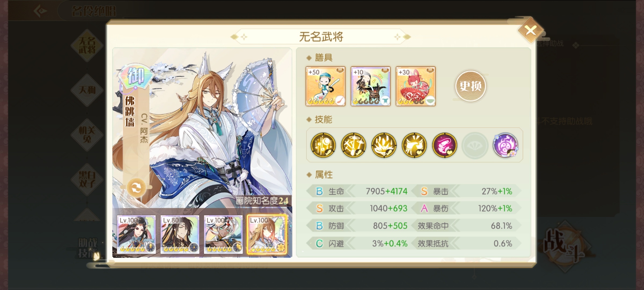
Task: Toggle character art with orange swap icon
Action: [136, 187]
